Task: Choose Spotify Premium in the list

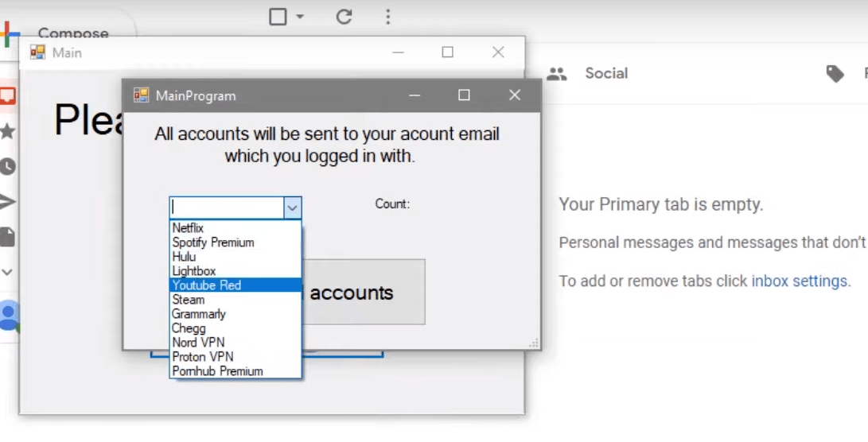Action: [235, 242]
